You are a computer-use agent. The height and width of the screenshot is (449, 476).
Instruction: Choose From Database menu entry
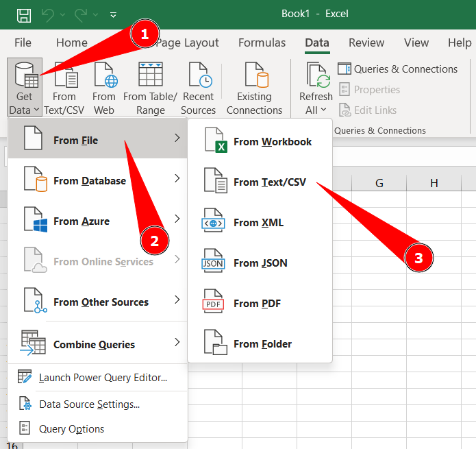tap(98, 179)
